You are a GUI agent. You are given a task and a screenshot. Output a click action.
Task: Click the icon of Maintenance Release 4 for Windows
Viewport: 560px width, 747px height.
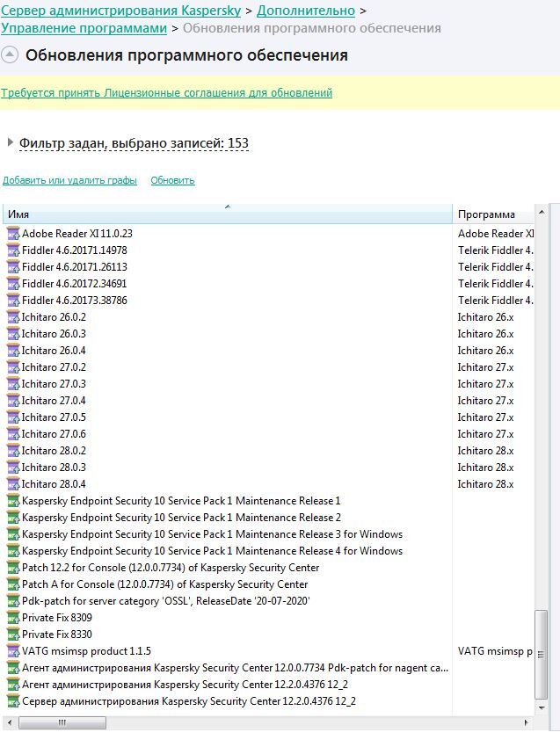(13, 551)
